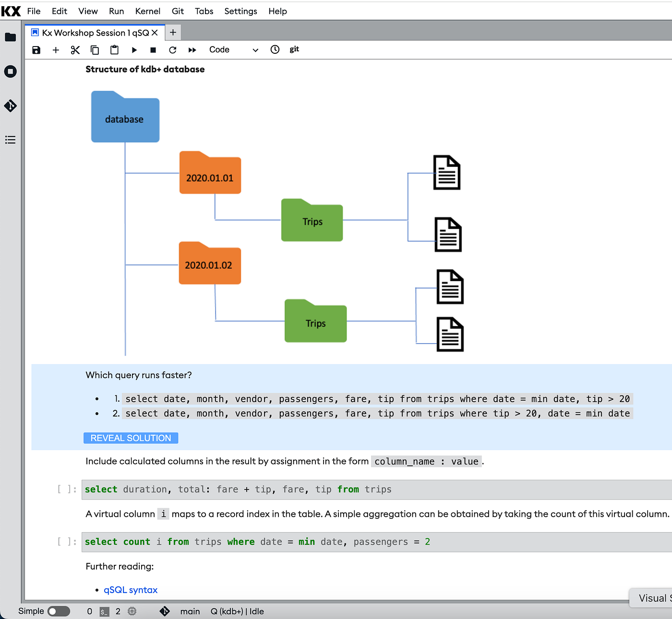Restart the kernel
672x619 pixels.
point(173,50)
